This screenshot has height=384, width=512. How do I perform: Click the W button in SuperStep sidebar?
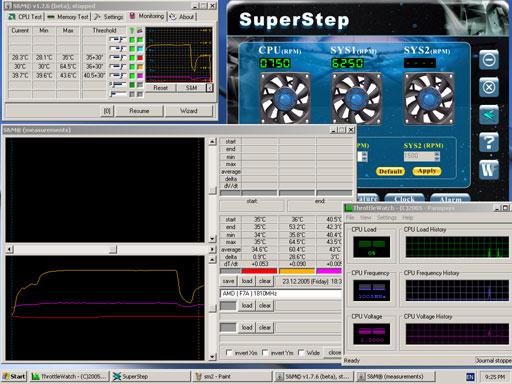489,170
